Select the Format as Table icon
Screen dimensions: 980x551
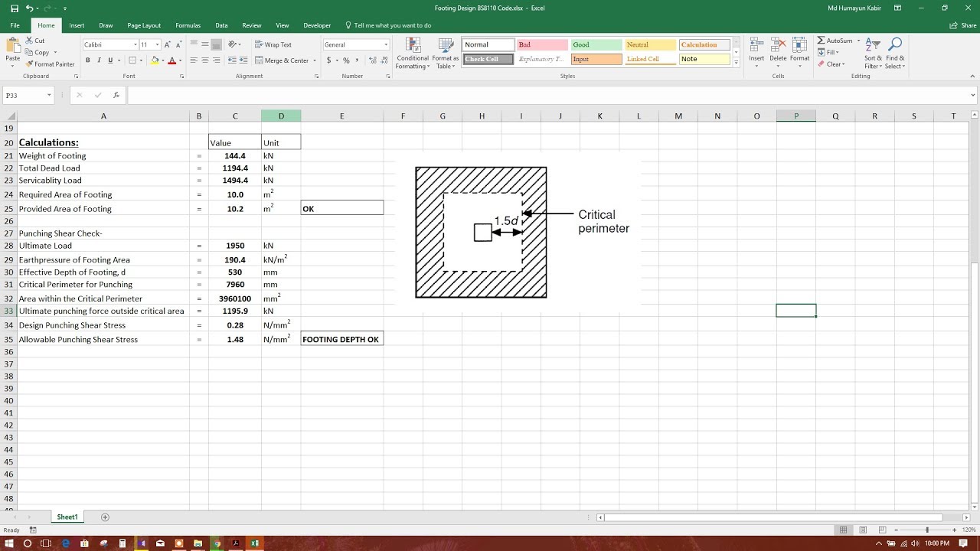tap(445, 55)
